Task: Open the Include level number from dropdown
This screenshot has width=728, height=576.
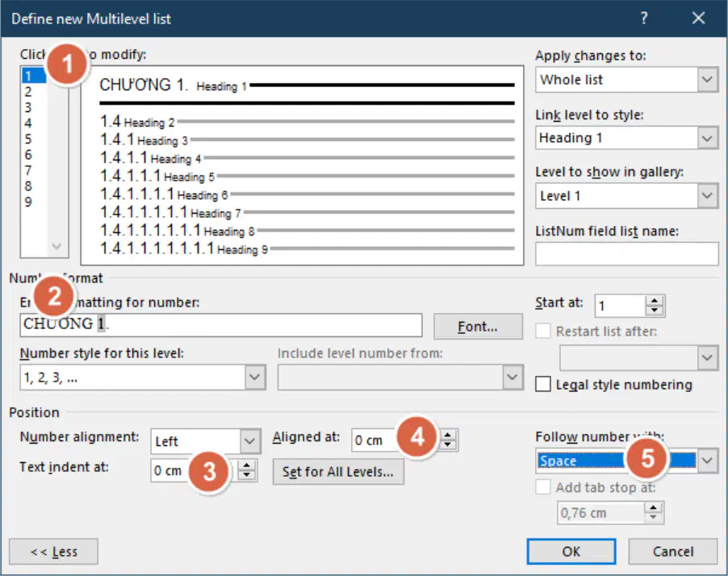Action: point(513,377)
